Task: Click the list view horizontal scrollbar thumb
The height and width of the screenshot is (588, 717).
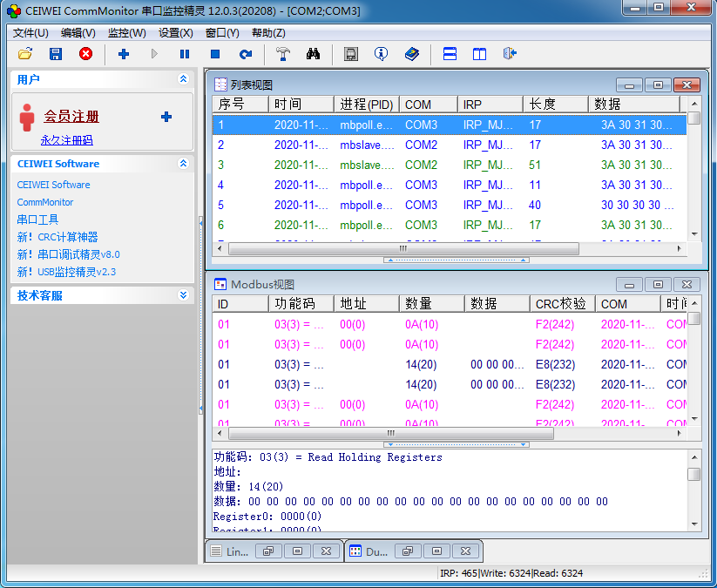Action: pyautogui.click(x=403, y=249)
